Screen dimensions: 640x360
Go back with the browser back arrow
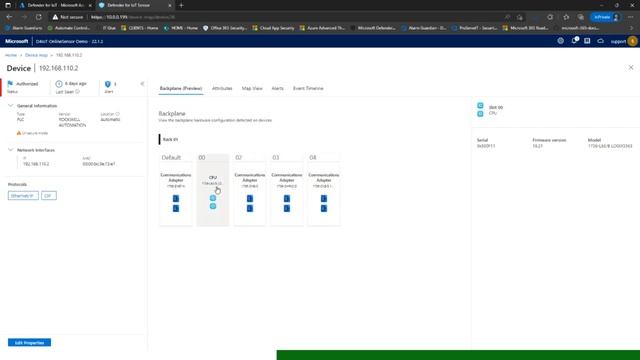click(x=9, y=17)
